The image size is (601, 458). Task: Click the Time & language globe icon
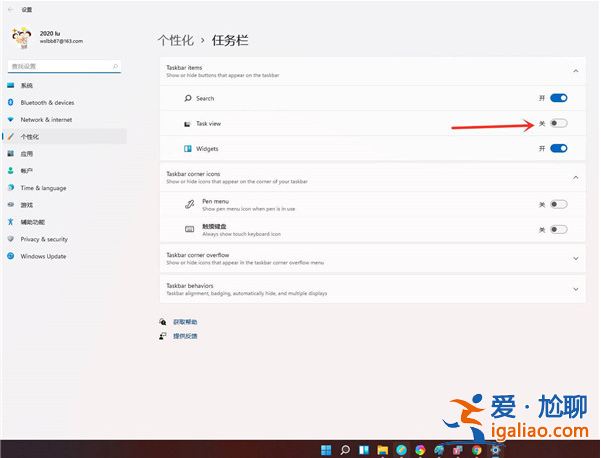11,188
